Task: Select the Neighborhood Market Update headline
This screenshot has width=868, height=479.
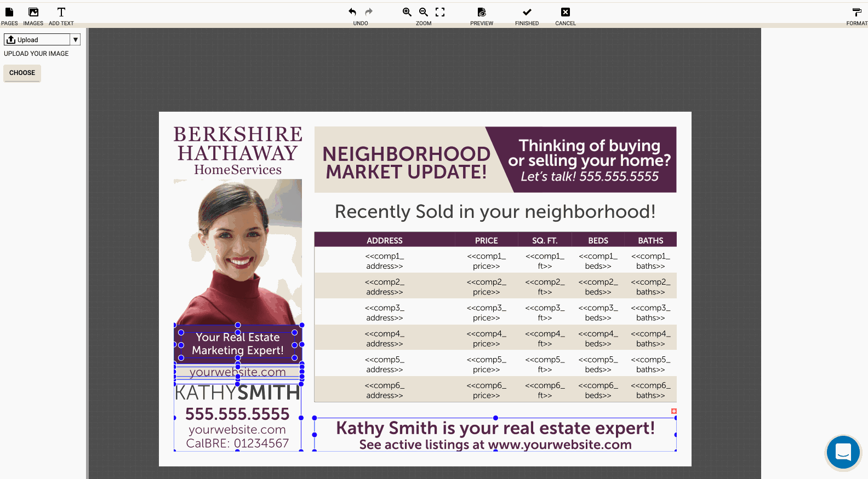Action: (x=406, y=163)
